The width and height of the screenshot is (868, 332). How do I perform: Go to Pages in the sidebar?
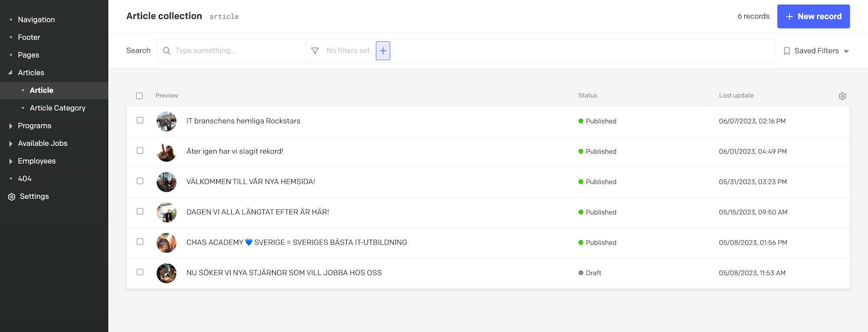click(x=29, y=55)
